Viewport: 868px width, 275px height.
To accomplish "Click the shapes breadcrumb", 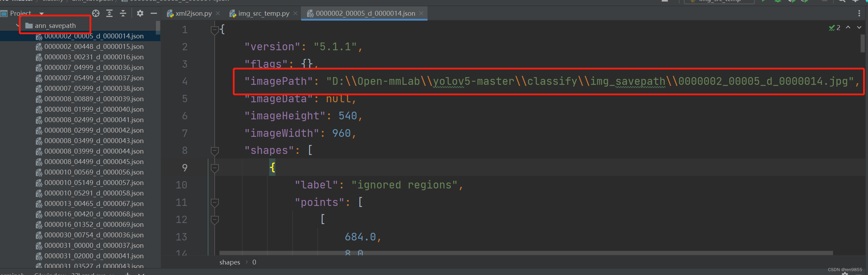I will click(x=230, y=262).
